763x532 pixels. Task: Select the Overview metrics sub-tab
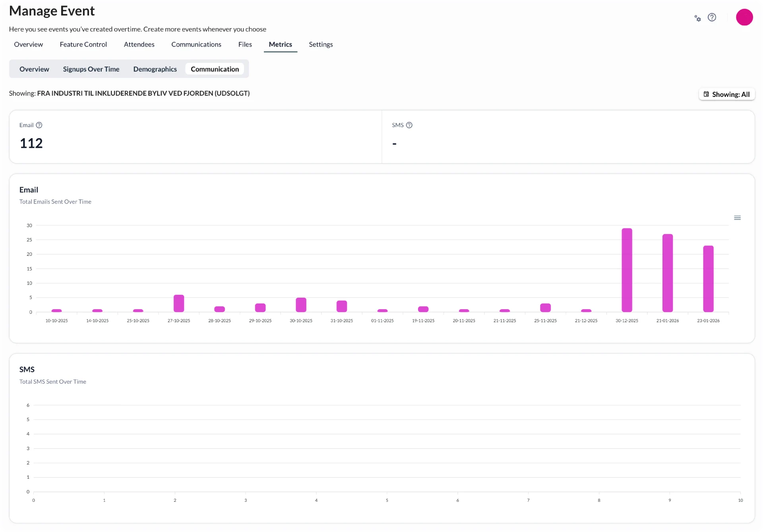[x=35, y=69]
